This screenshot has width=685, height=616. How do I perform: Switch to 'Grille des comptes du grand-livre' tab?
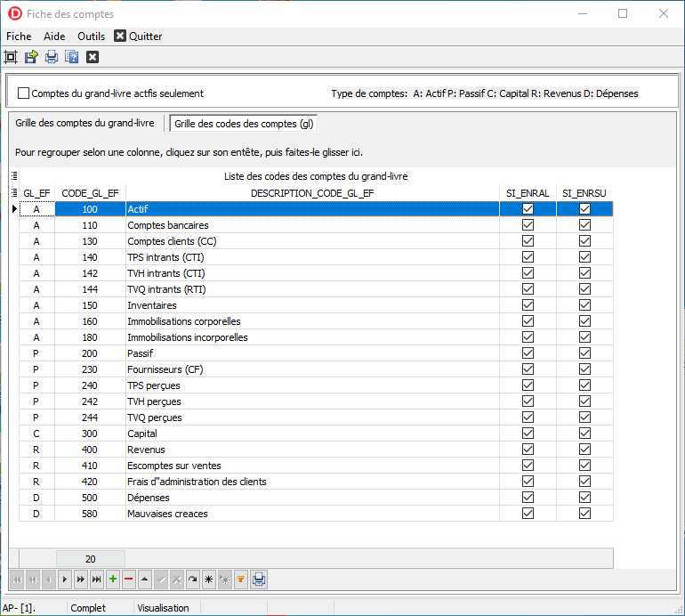85,123
